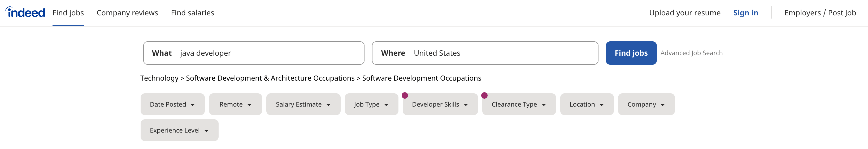
Task: Go to the Find jobs tab
Action: pos(68,13)
